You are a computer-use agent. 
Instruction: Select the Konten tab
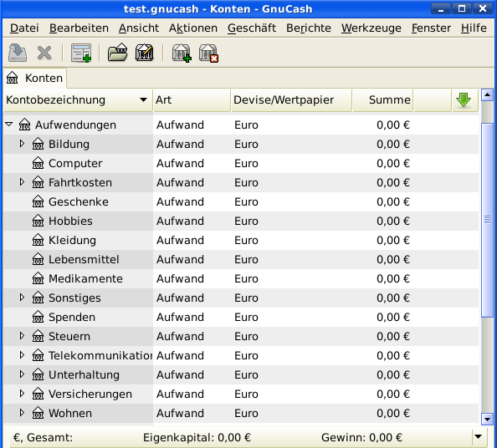[35, 78]
